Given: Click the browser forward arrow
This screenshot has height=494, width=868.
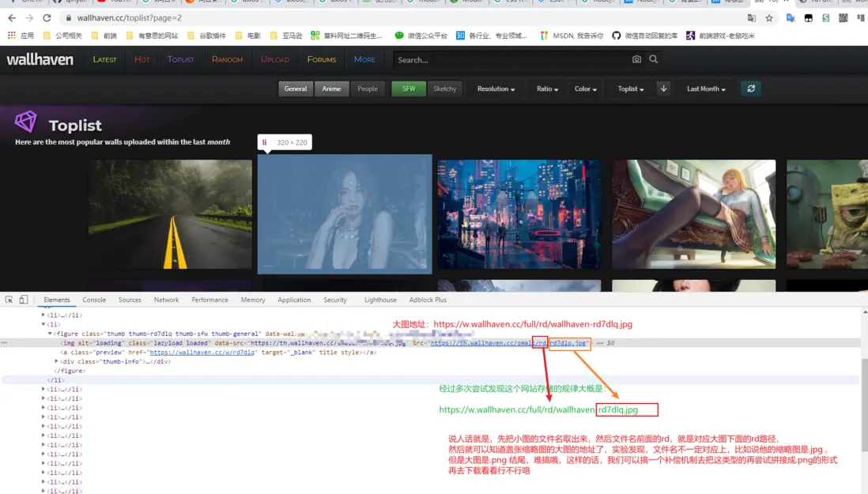Looking at the screenshot, I should coord(29,17).
